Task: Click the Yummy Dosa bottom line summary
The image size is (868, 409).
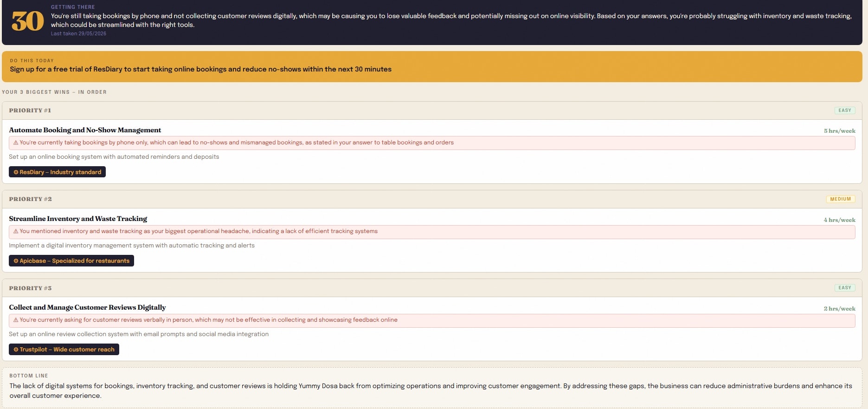Action: (431, 391)
